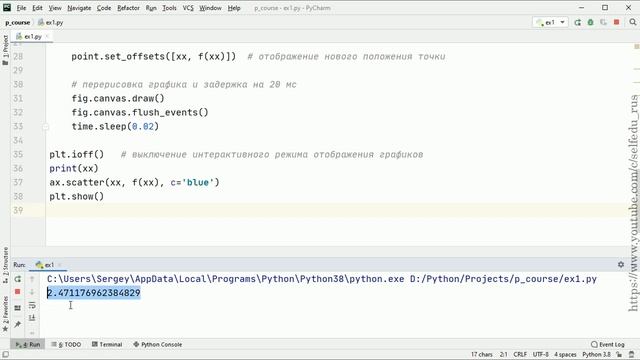Click the layout restore icon in Run panel
The height and width of the screenshot is (360, 640).
(x=18, y=308)
